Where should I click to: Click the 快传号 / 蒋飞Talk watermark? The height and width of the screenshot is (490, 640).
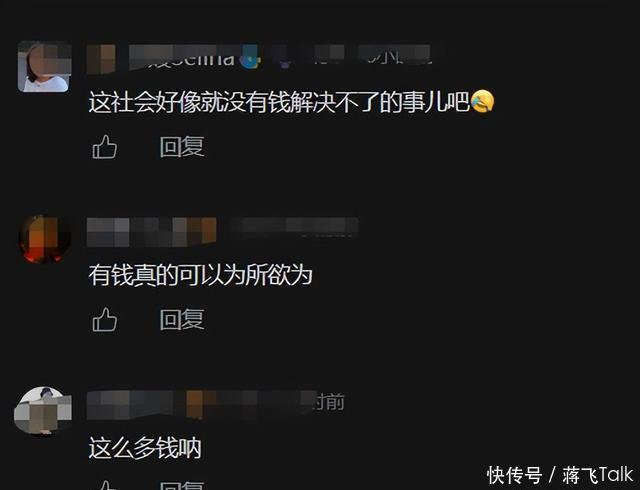[560, 475]
